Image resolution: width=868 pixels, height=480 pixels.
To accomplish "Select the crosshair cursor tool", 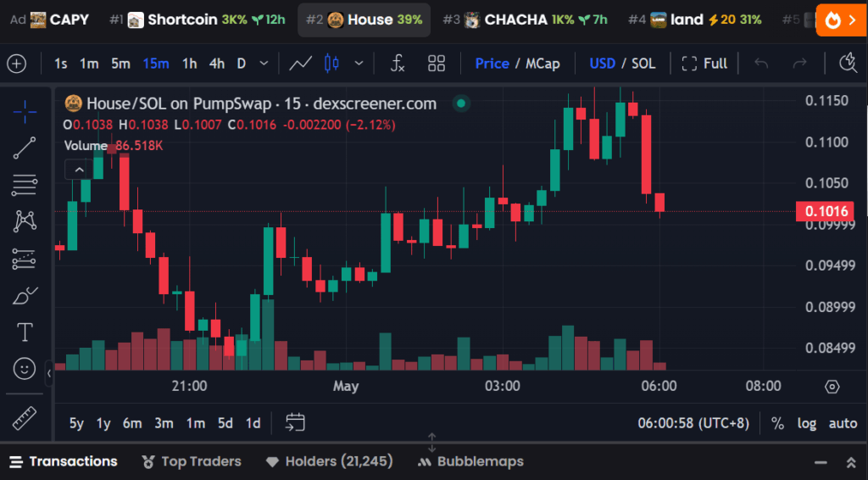I will 25,112.
